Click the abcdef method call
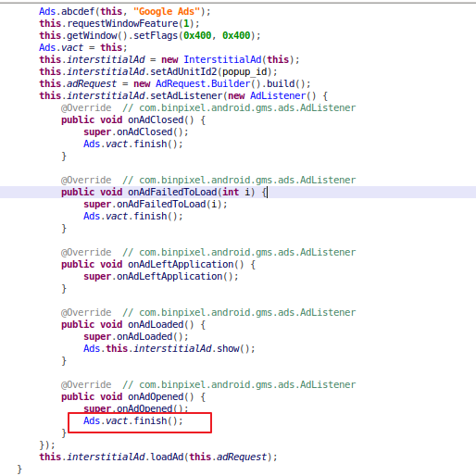This screenshot has width=476, height=476. click(78, 11)
